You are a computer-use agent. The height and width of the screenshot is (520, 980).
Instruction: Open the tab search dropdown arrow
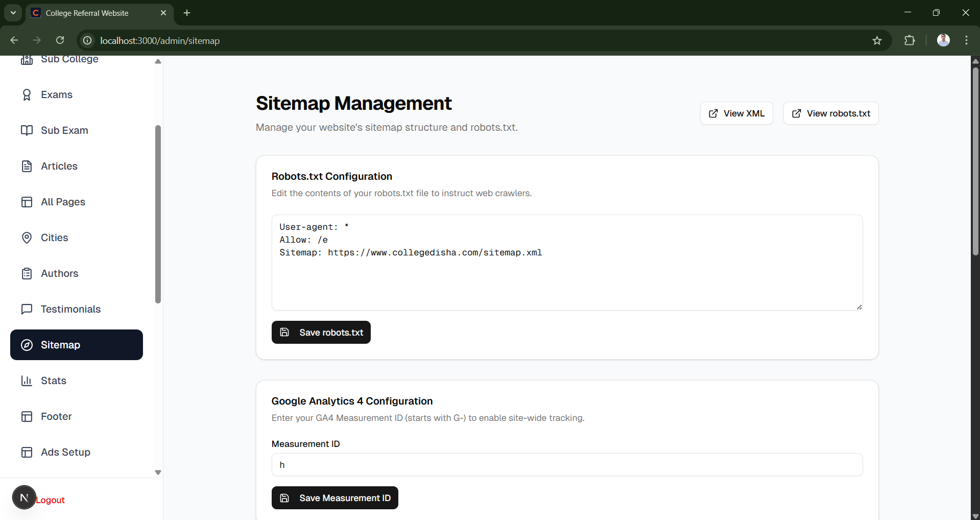click(13, 13)
